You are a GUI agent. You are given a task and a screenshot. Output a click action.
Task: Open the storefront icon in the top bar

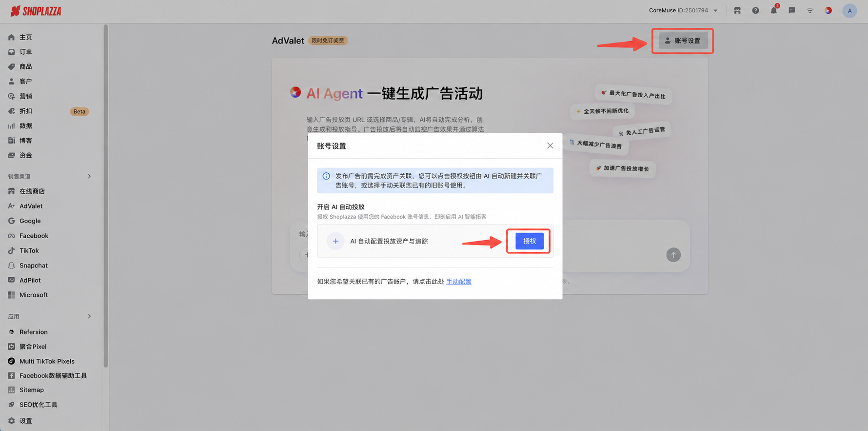[x=737, y=10]
